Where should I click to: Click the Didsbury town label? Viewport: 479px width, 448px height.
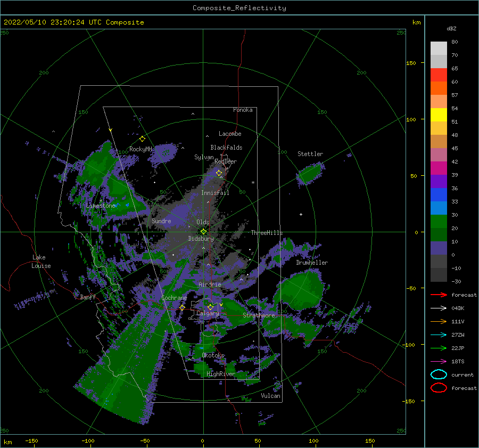pos(201,239)
